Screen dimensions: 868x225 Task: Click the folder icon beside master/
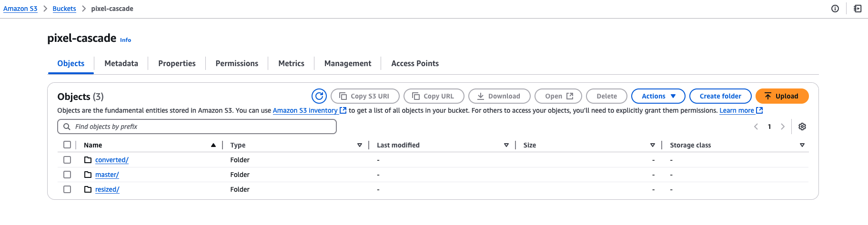coord(88,175)
